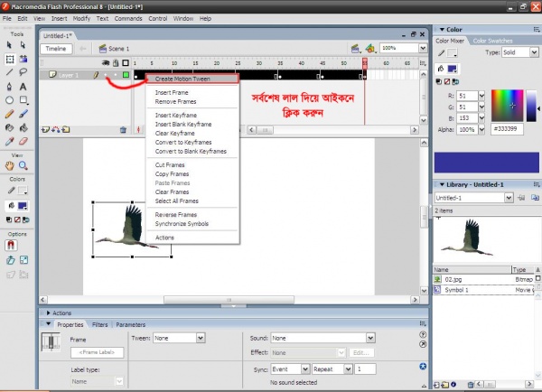Select the Oval tool
Viewport: 542px width, 392px height.
point(9,100)
